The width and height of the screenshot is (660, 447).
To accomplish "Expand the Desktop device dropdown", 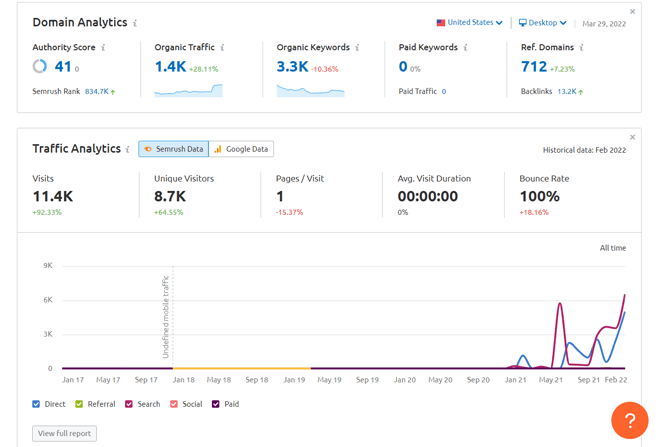I will point(542,23).
